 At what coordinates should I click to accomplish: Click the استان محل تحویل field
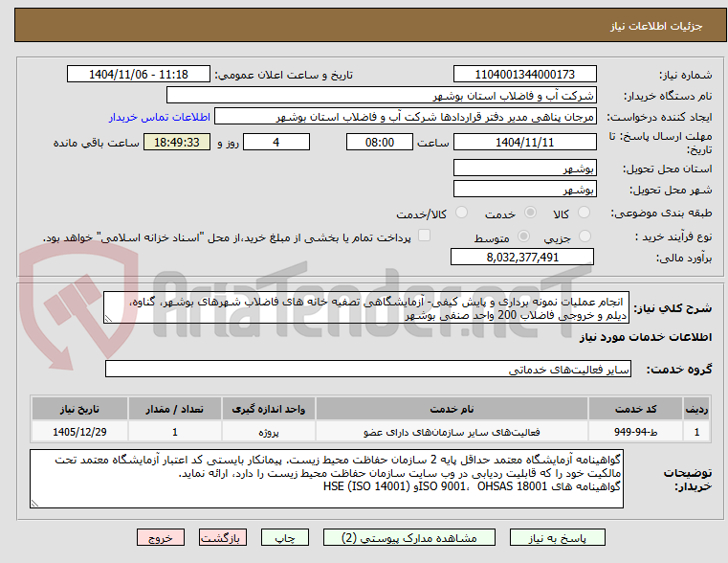point(524,169)
